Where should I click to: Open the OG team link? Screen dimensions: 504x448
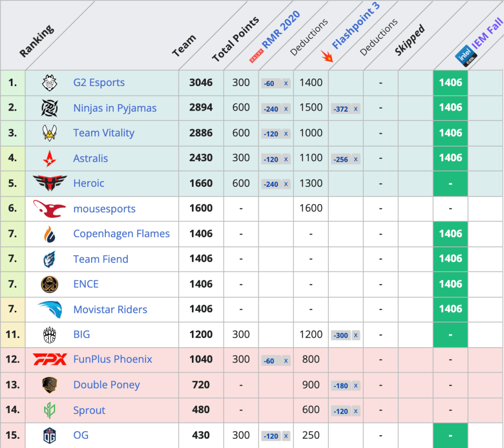click(81, 435)
